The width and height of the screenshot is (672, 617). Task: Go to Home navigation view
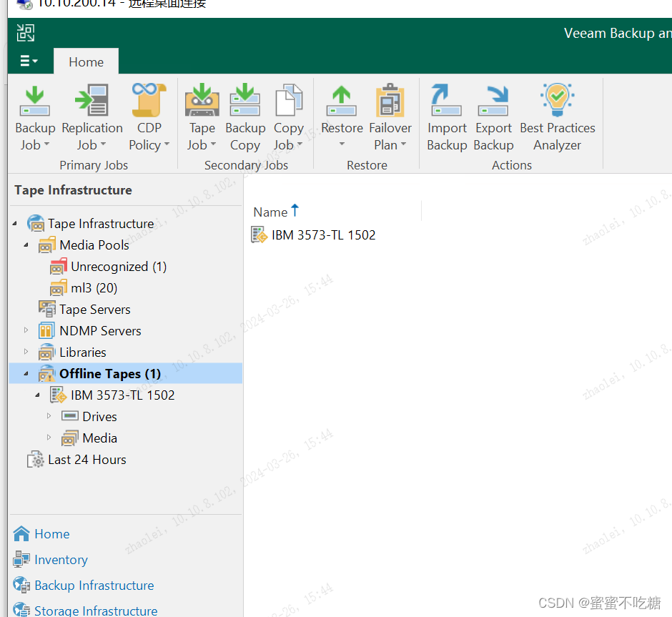pyautogui.click(x=52, y=534)
